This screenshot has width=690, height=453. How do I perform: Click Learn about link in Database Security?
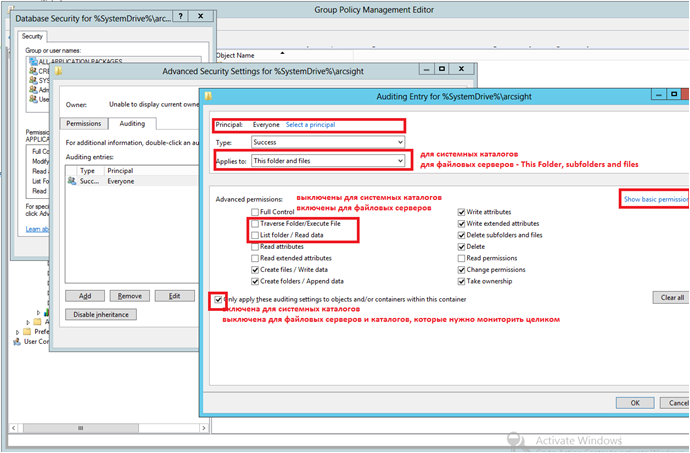click(37, 229)
